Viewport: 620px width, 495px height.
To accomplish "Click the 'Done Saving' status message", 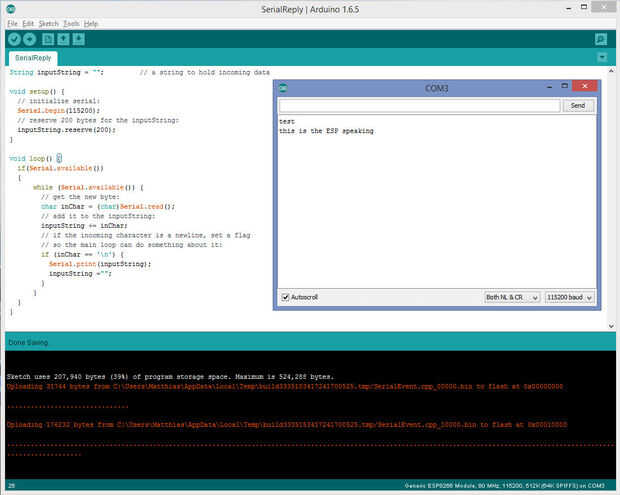I will point(28,342).
